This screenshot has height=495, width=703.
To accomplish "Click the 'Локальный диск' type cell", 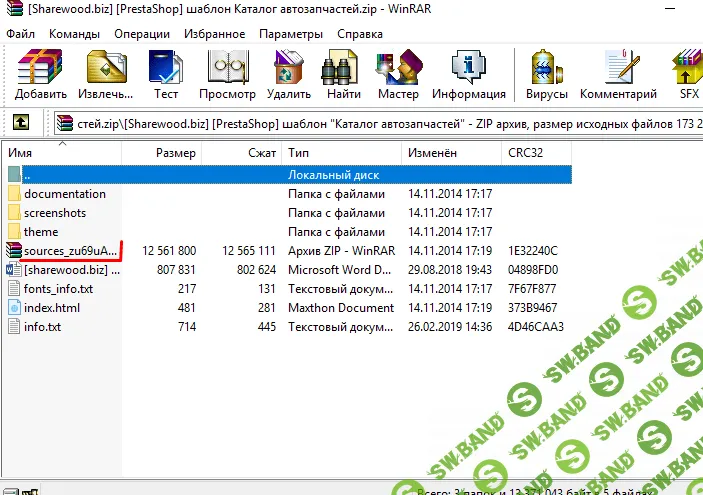I will [x=334, y=175].
